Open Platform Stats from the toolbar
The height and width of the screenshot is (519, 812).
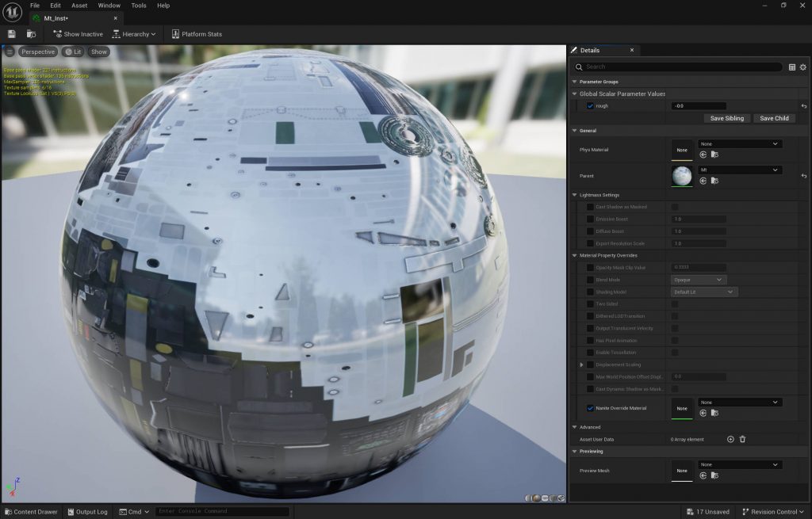pyautogui.click(x=197, y=34)
